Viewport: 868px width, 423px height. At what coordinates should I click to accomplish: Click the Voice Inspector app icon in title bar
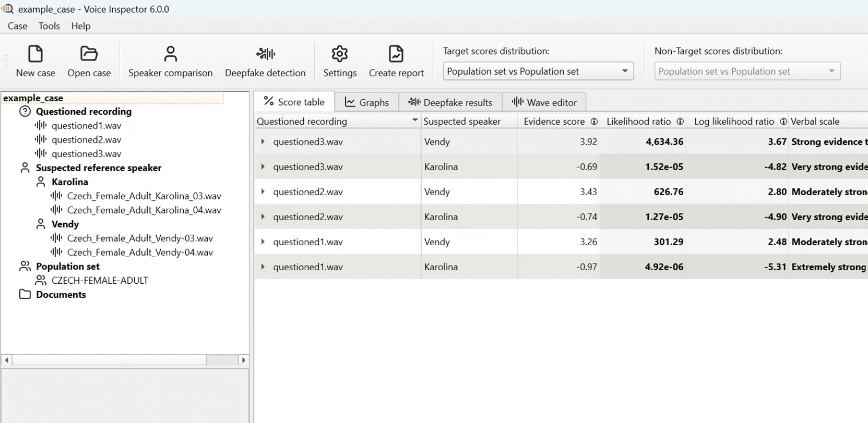[x=7, y=8]
